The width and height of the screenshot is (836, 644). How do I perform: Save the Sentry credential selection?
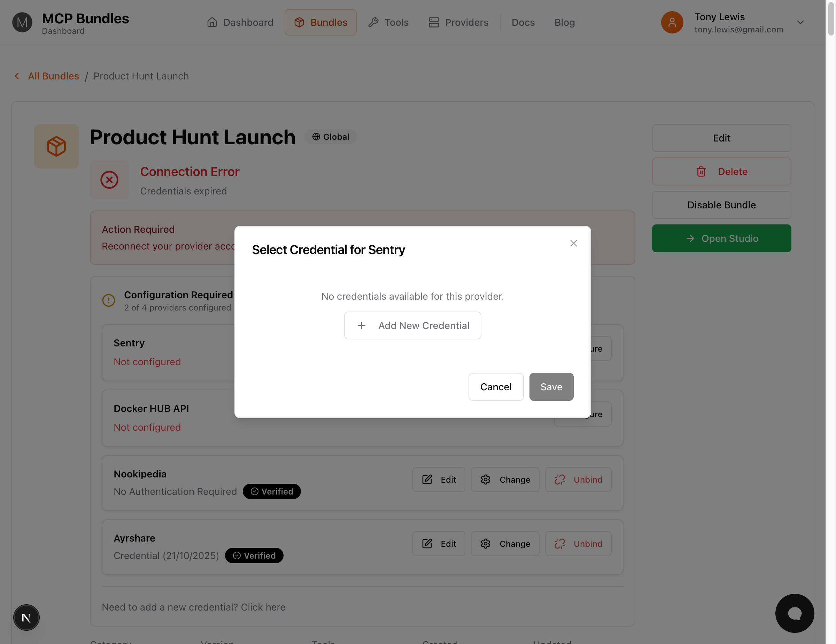[551, 387]
